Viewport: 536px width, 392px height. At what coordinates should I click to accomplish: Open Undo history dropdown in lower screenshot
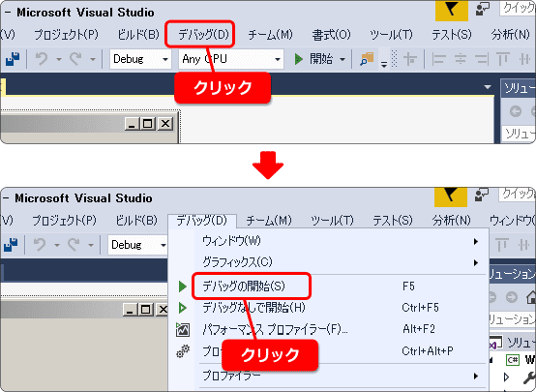57,245
